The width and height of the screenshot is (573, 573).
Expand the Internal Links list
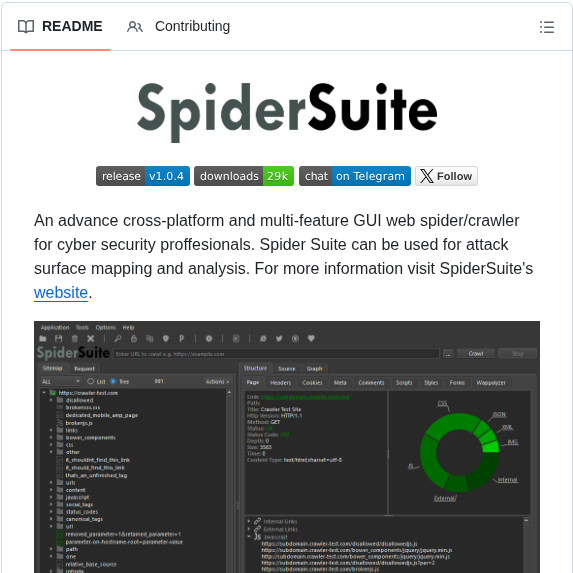[249, 521]
